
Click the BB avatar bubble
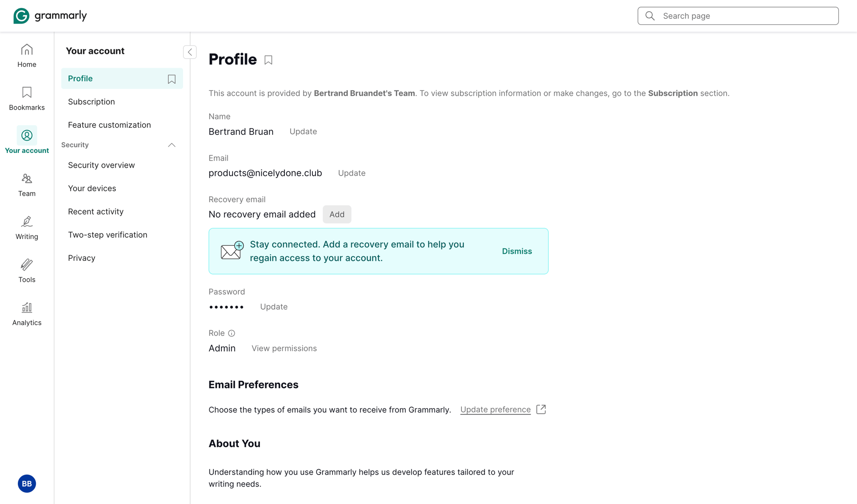click(x=26, y=483)
